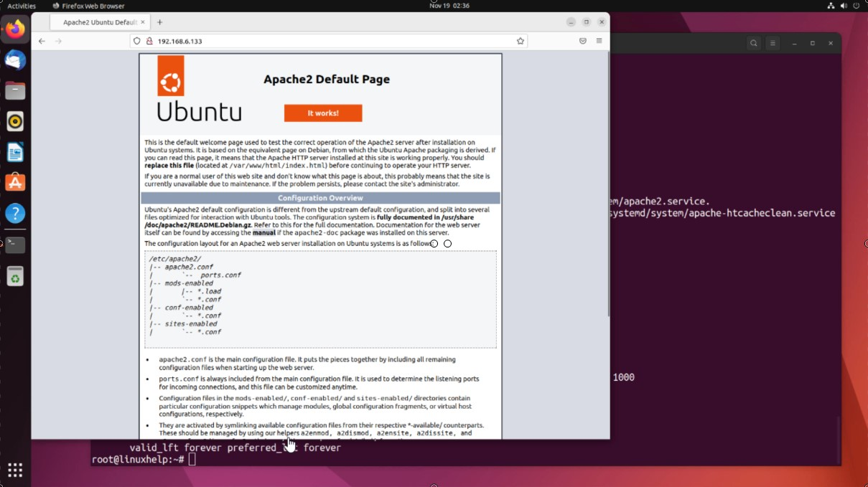Close the Terminal window
Screen dimensions: 868x487
[x=831, y=43]
